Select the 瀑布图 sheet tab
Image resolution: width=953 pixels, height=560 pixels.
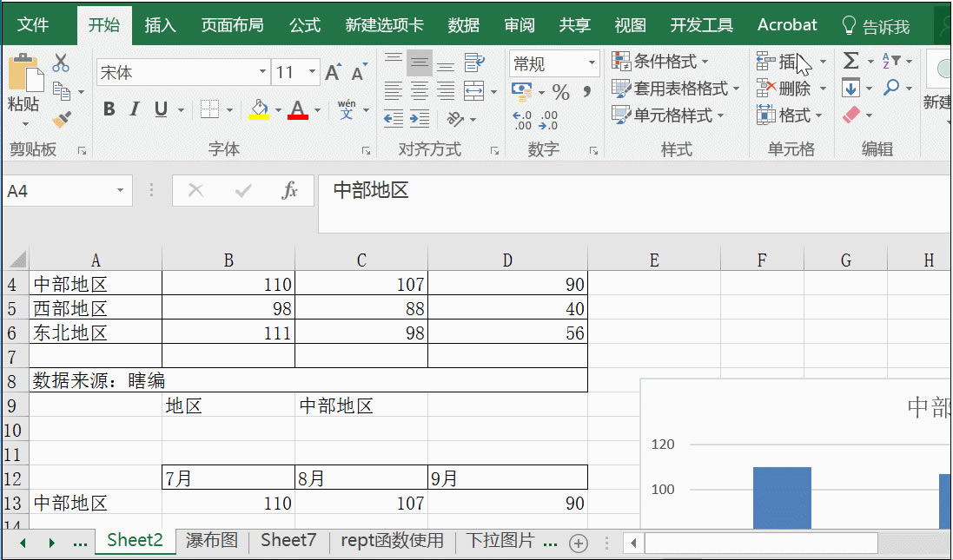tap(212, 539)
